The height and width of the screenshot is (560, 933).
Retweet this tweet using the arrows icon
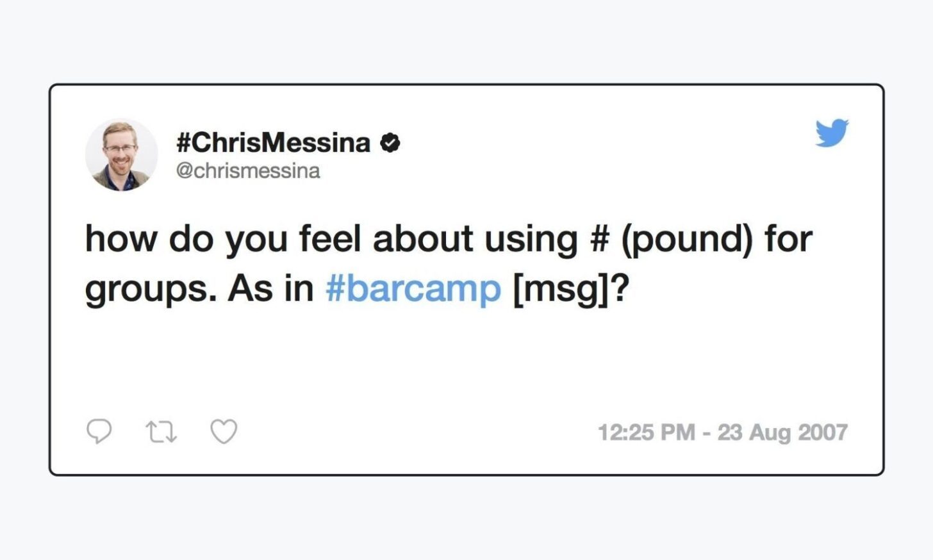coord(161,432)
